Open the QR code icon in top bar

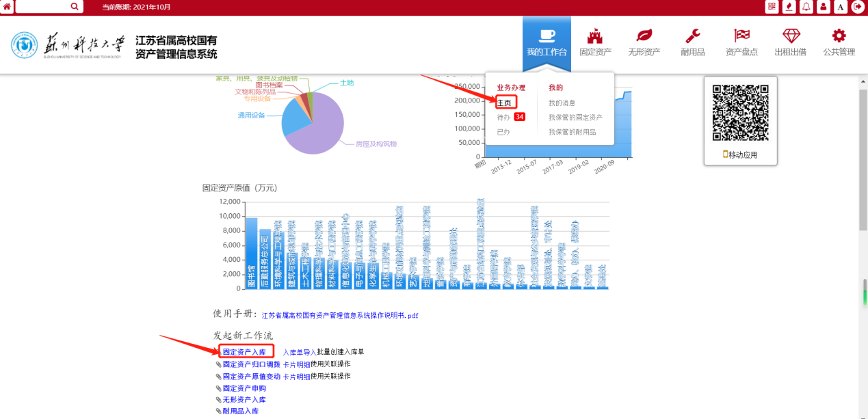point(772,7)
